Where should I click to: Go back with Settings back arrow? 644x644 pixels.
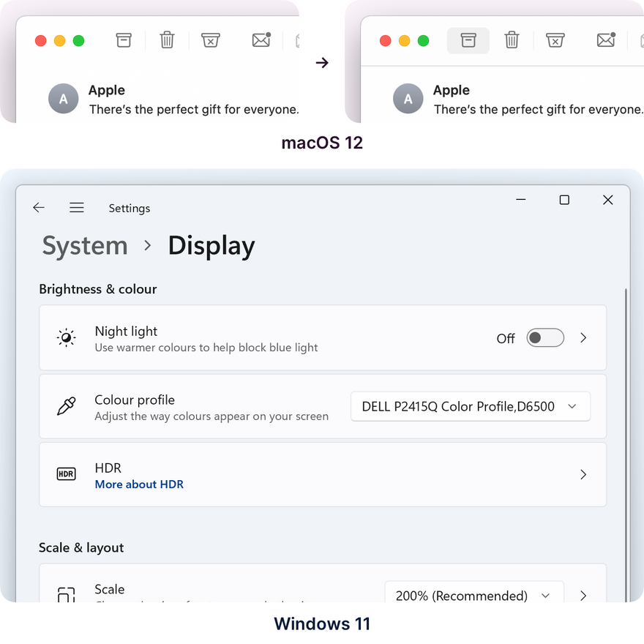[39, 207]
